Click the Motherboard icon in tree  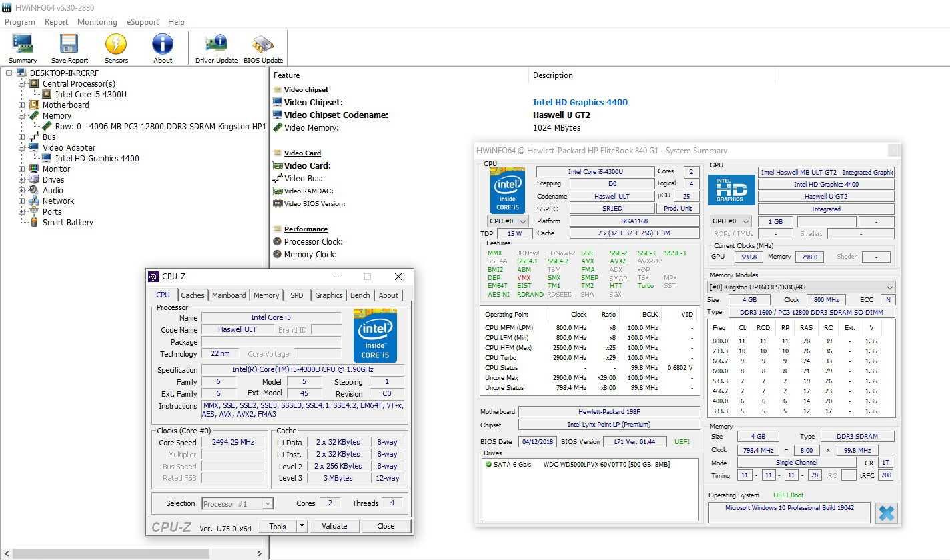pos(34,105)
